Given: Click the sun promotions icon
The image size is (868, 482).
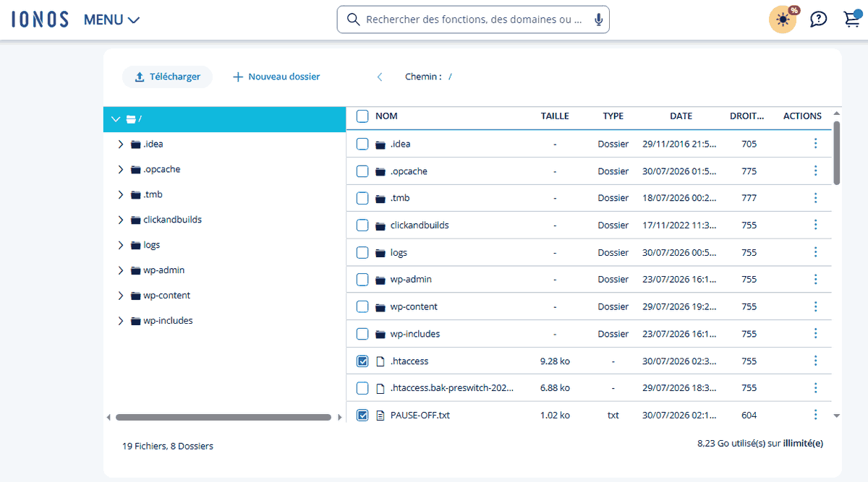Looking at the screenshot, I should click(783, 20).
